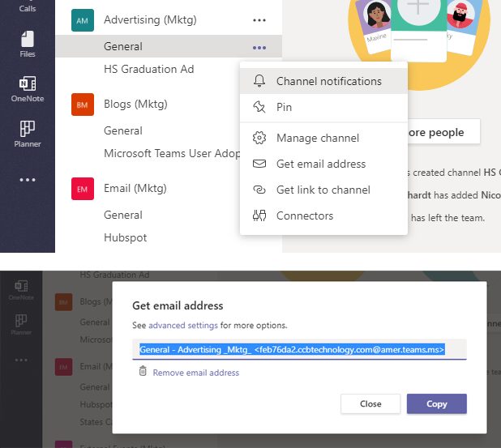Open more options for selected General channel
This screenshot has width=501, height=448.
[259, 48]
